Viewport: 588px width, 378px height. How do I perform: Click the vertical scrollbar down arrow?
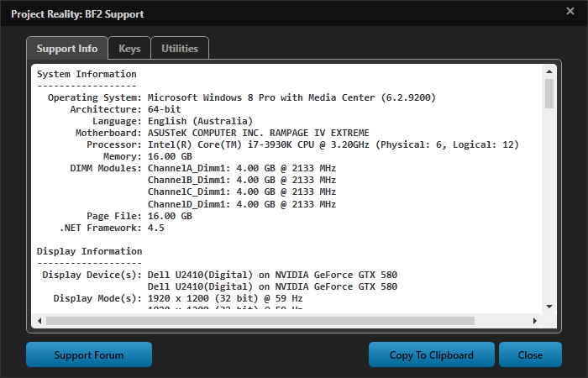point(549,307)
